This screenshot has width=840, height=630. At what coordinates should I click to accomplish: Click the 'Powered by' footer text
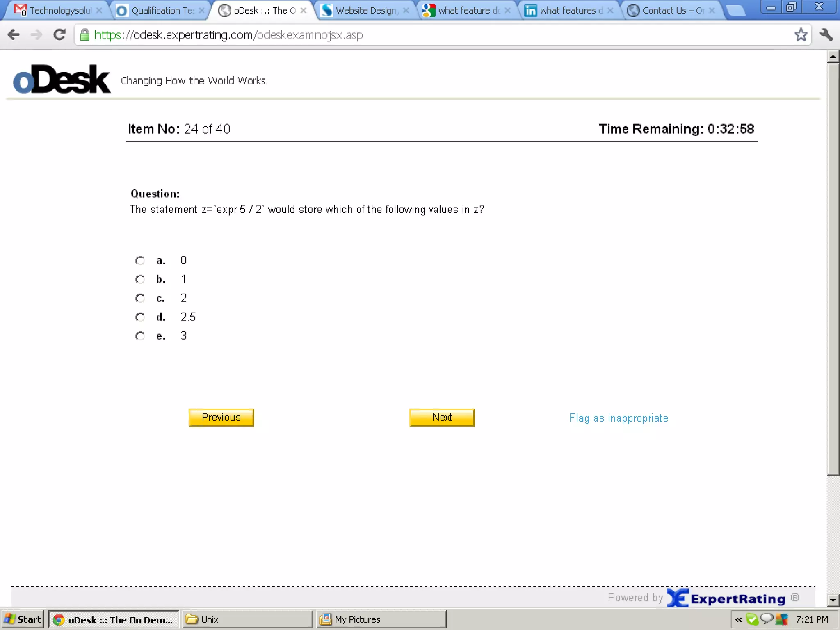point(635,598)
